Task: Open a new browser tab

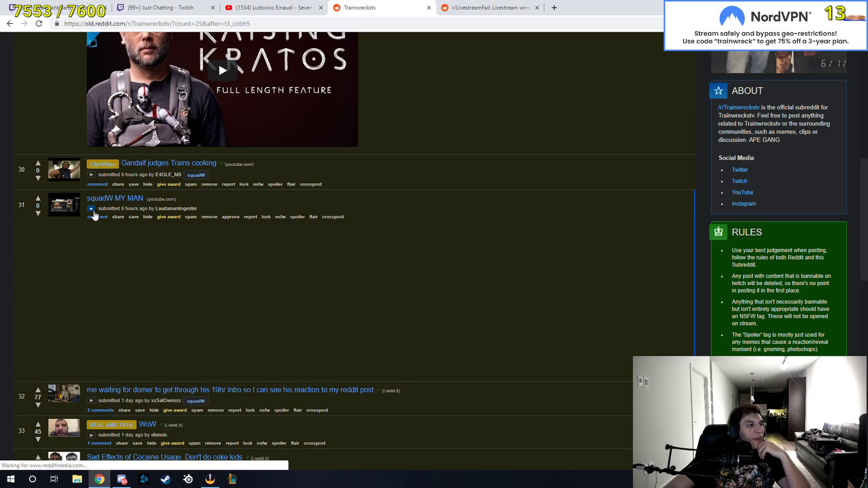Action: 554,8
